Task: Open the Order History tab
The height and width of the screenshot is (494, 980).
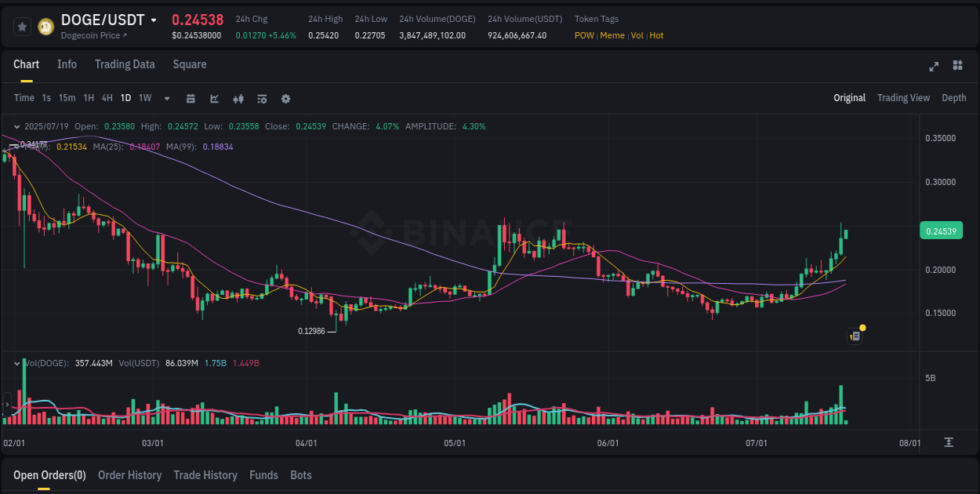Action: click(129, 475)
